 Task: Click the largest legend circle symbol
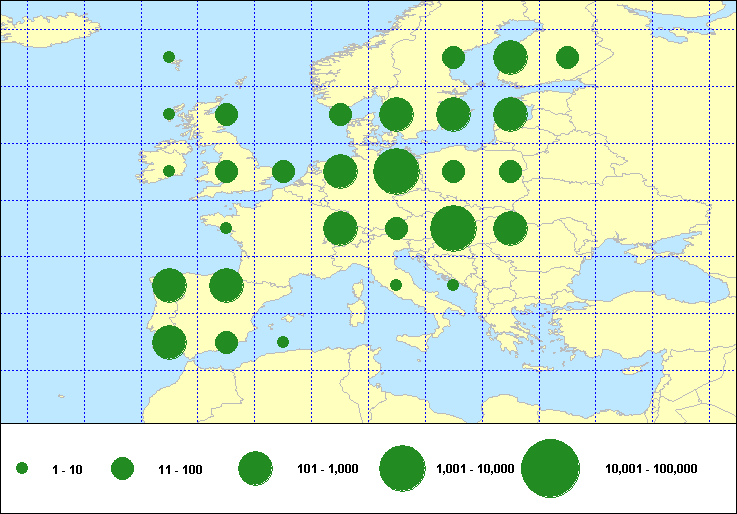[x=551, y=468]
